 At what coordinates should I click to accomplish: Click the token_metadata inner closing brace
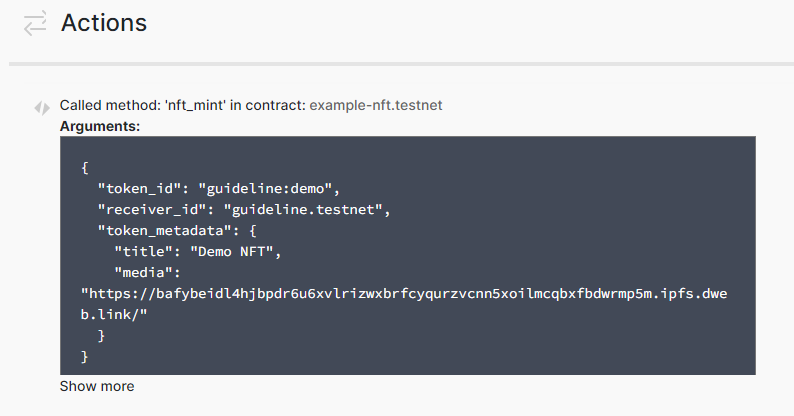point(101,336)
